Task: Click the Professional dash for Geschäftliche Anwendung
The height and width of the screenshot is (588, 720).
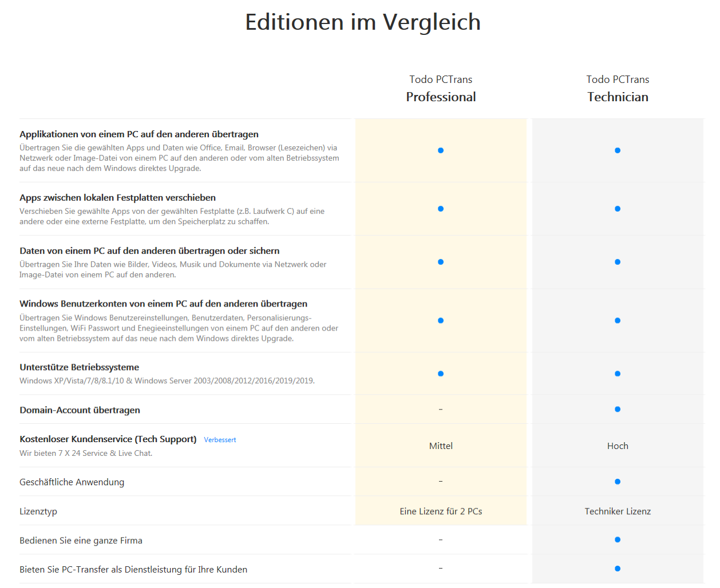Action: (x=441, y=482)
